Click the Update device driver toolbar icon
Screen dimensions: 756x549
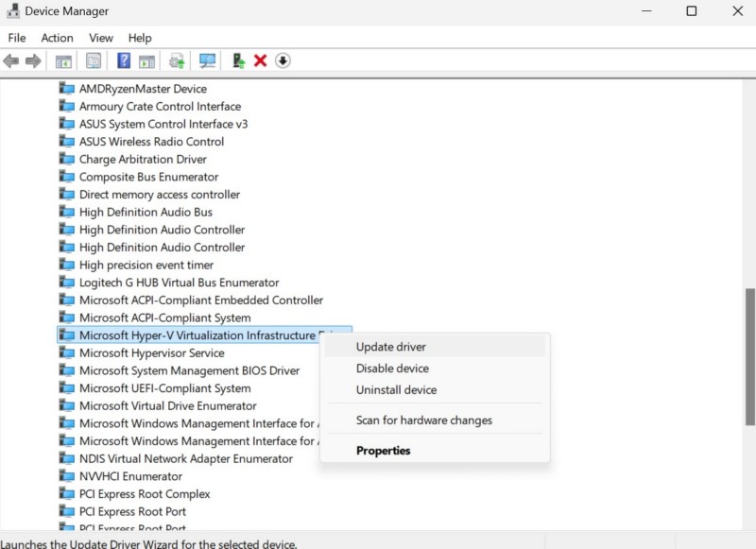coord(238,61)
